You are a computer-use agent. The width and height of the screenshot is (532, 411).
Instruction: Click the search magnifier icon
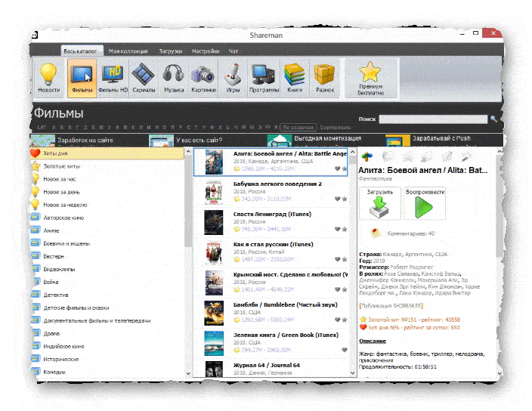pyautogui.click(x=493, y=119)
